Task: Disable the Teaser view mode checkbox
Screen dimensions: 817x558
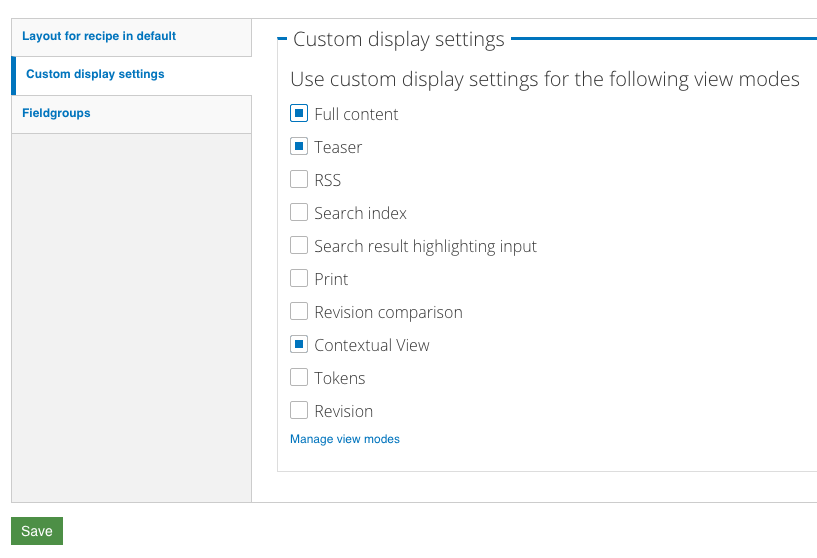Action: pos(299,147)
